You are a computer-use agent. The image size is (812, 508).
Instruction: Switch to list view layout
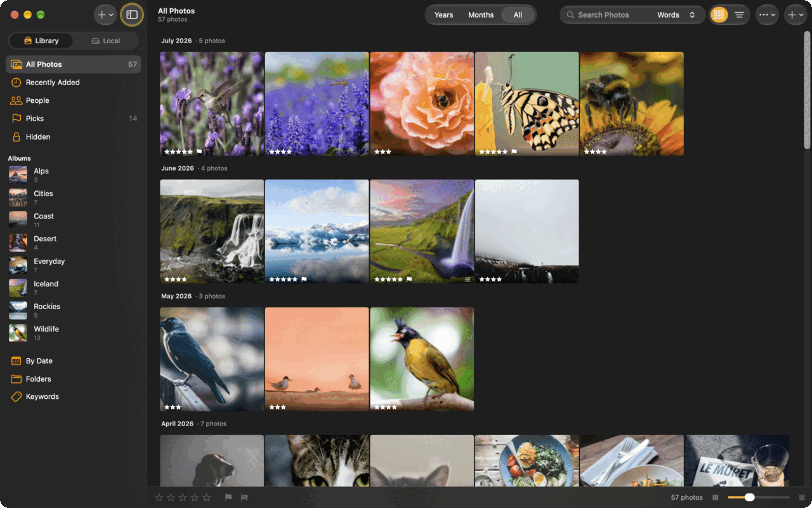click(x=739, y=15)
